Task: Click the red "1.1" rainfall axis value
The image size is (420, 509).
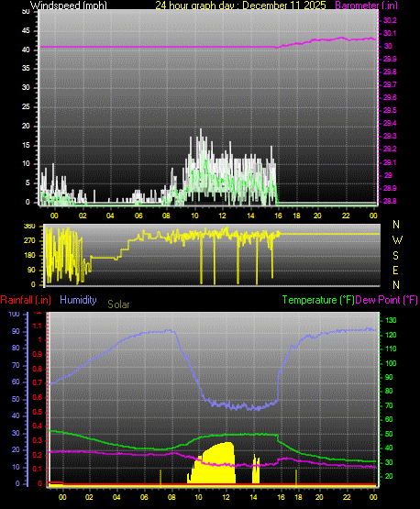Action: pos(38,326)
